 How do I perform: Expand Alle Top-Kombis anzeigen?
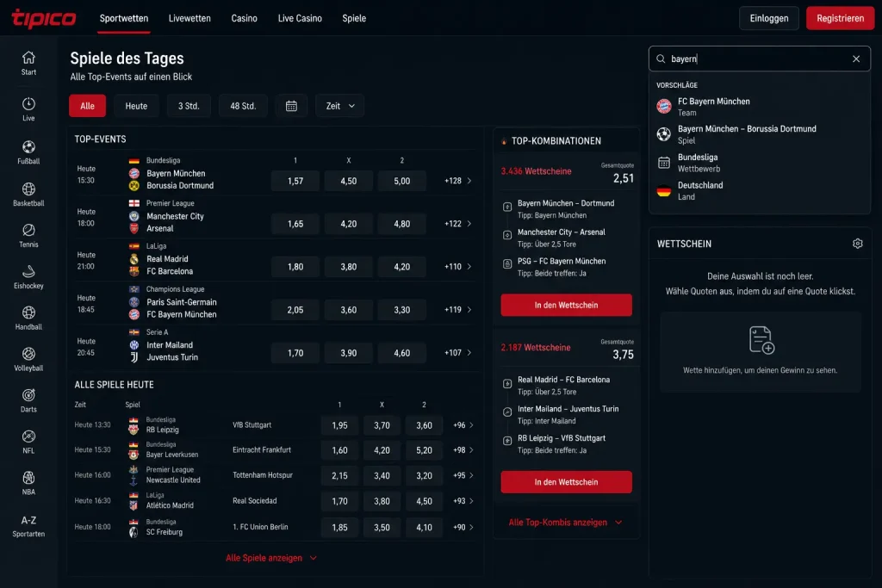(565, 523)
